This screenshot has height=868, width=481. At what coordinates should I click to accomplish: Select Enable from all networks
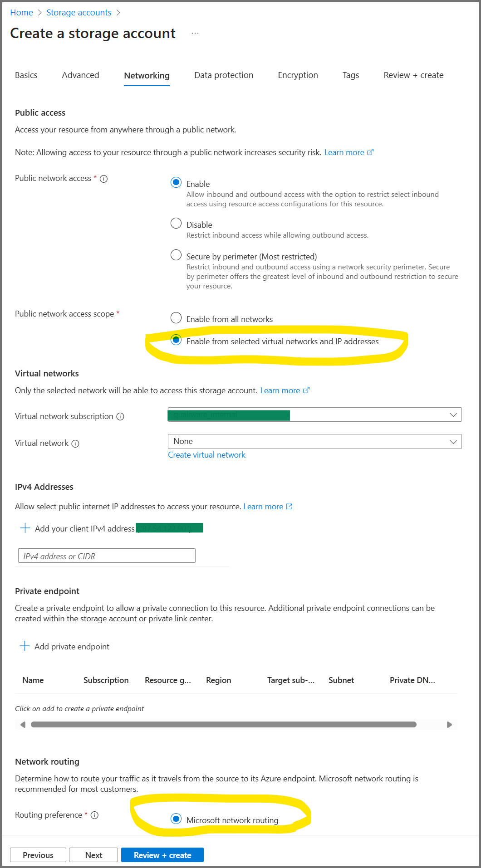coord(176,318)
